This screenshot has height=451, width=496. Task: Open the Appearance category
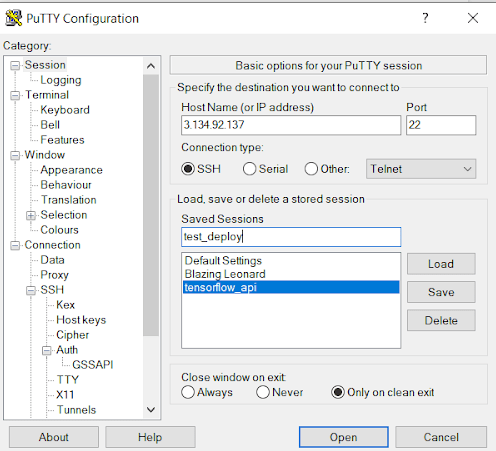click(x=71, y=170)
